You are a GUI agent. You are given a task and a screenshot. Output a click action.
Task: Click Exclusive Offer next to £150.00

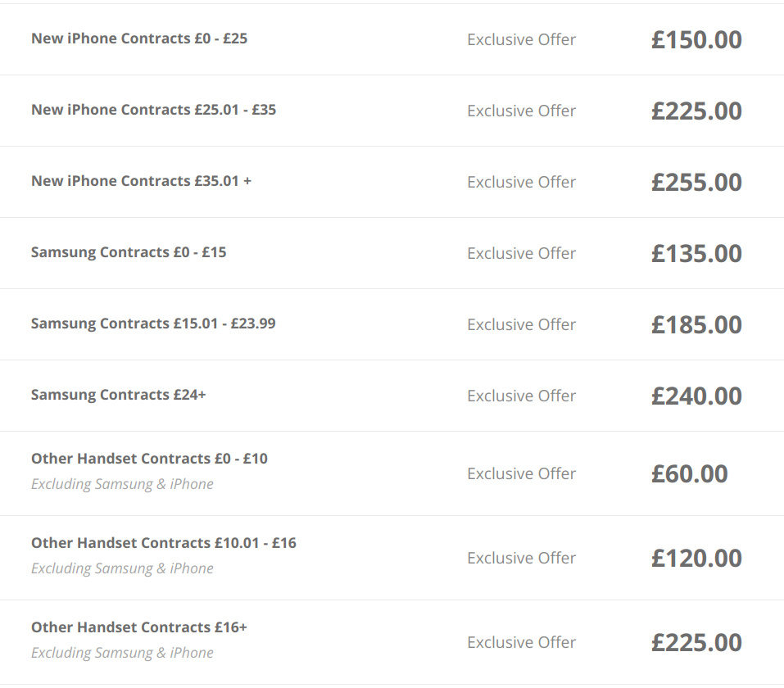pos(521,39)
